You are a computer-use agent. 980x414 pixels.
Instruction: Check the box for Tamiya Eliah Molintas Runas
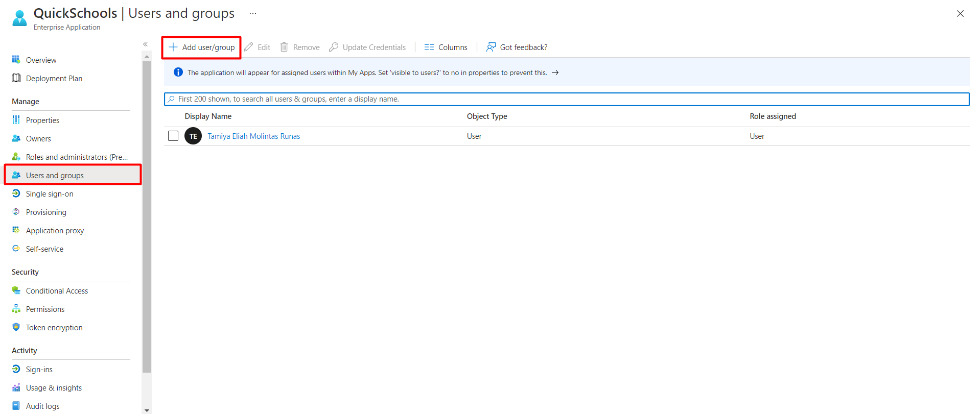[173, 136]
